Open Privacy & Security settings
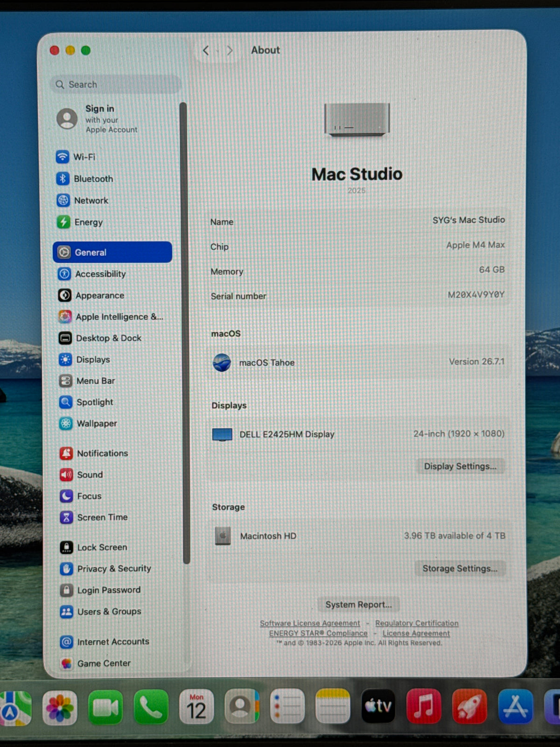The width and height of the screenshot is (560, 747). tap(105, 569)
